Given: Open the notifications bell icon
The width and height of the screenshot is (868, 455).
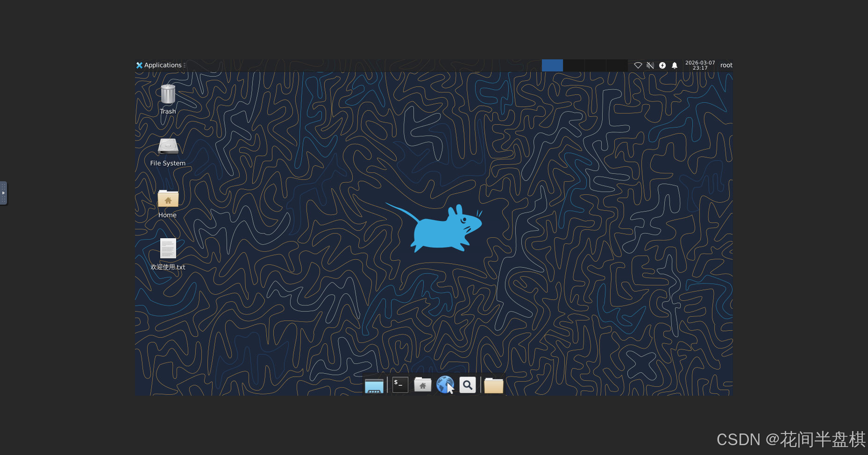Looking at the screenshot, I should pos(675,65).
